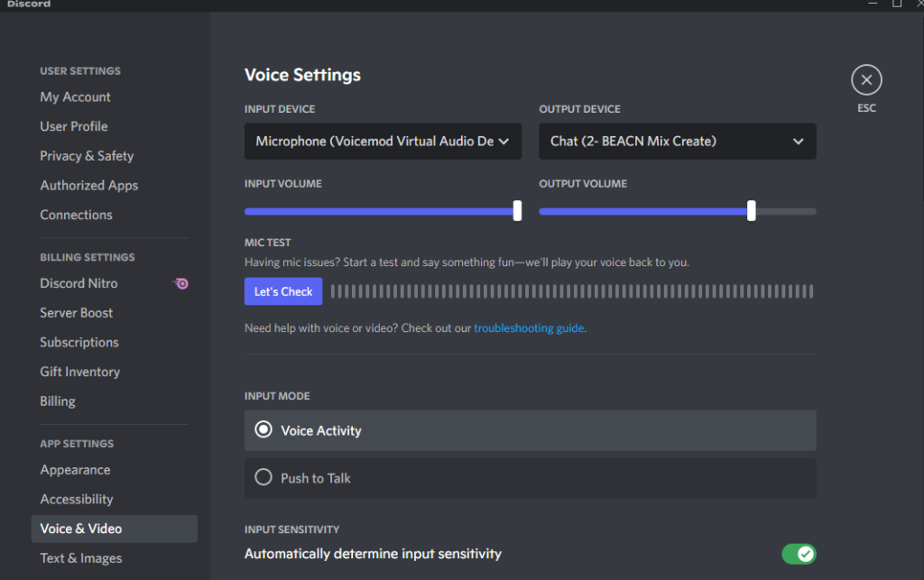Close settings with the ESC X icon

[x=866, y=80]
